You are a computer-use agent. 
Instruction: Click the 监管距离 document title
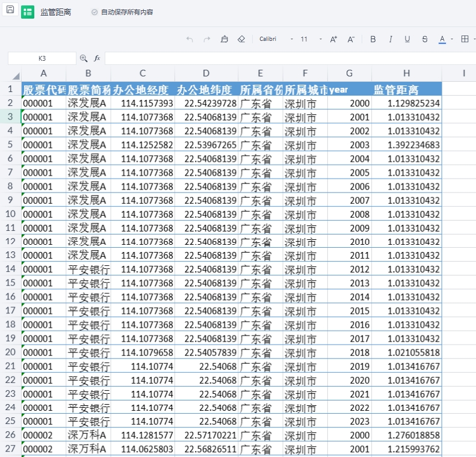click(55, 12)
